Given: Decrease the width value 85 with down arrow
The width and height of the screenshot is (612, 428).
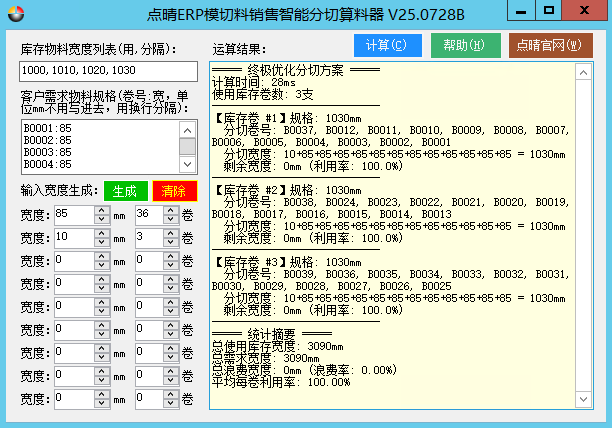Looking at the screenshot, I should point(101,218).
